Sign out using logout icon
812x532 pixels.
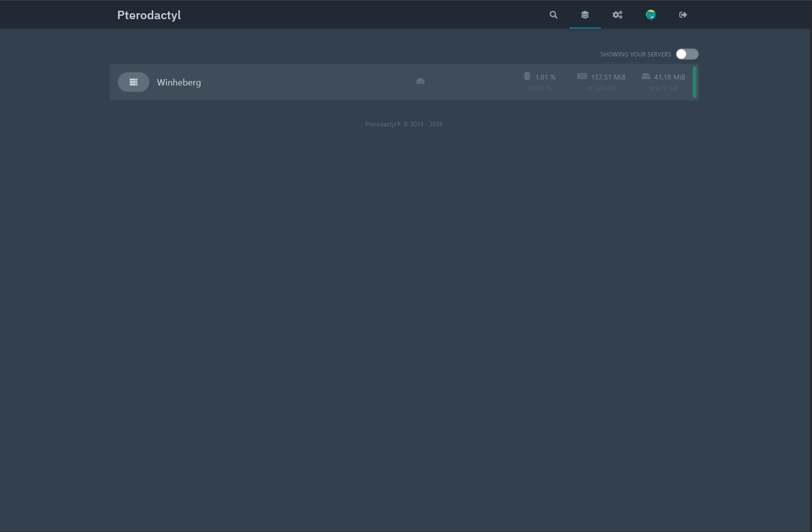point(683,15)
